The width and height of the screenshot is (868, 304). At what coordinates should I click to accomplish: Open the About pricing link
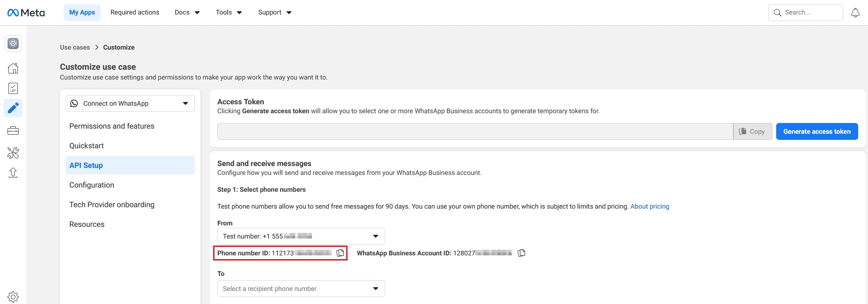point(650,206)
